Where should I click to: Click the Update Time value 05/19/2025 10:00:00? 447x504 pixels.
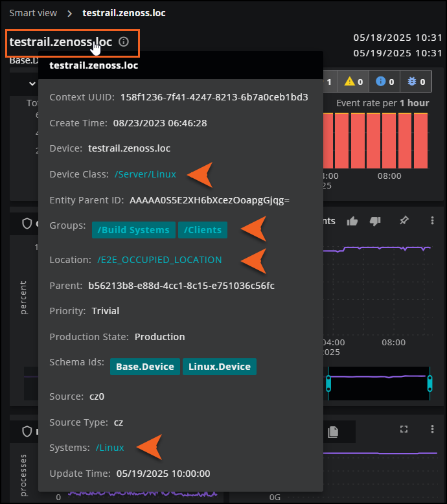163,474
